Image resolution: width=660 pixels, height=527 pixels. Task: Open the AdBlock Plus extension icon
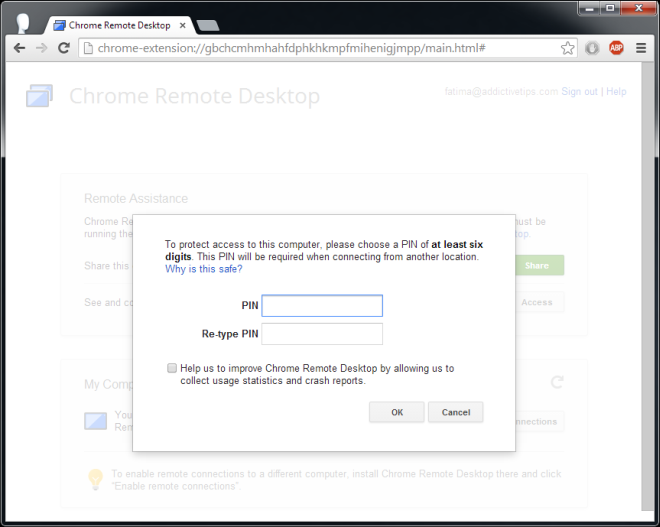[x=616, y=48]
